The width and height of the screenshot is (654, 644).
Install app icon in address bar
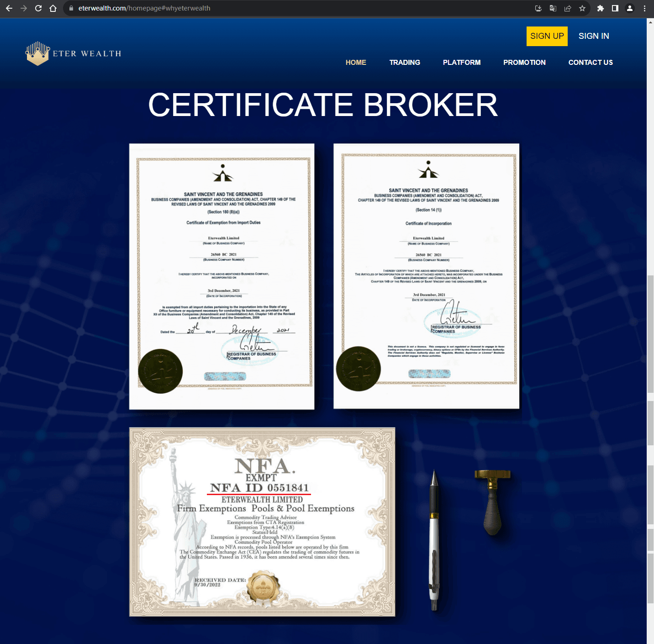tap(538, 8)
